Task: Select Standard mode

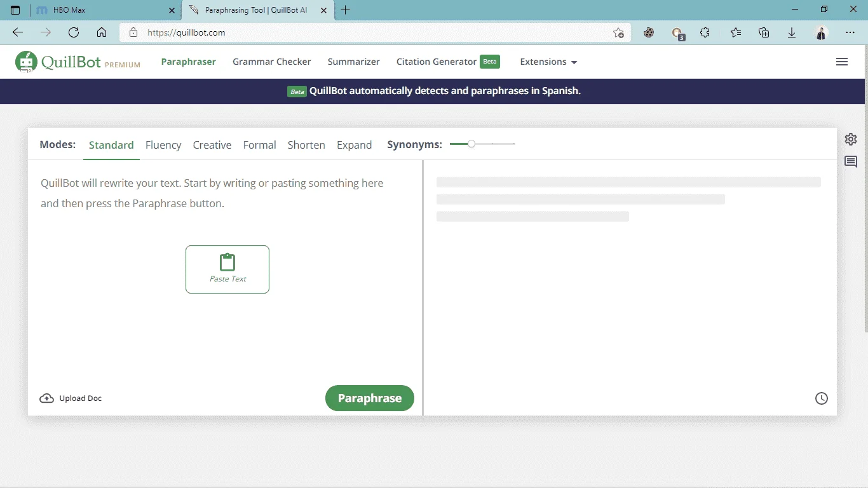Action: [111, 145]
